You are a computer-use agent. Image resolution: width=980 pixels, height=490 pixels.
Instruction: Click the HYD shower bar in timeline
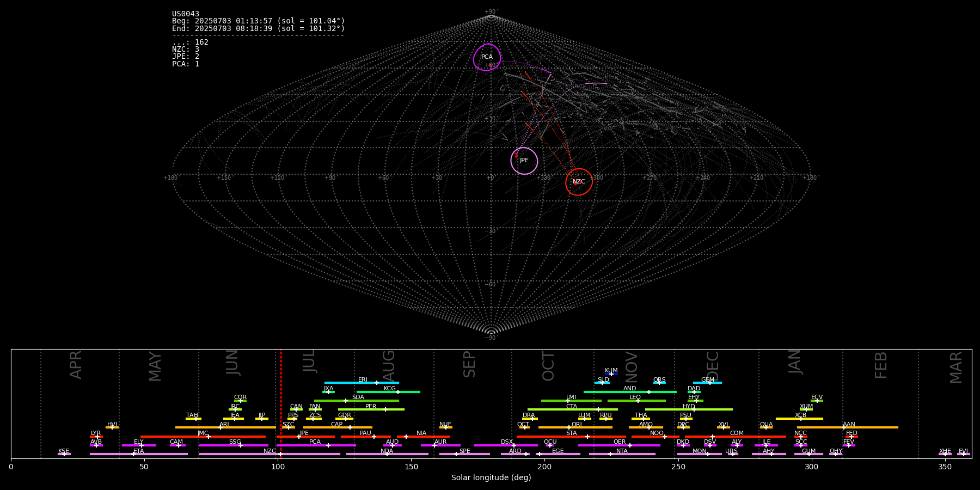[x=689, y=409]
